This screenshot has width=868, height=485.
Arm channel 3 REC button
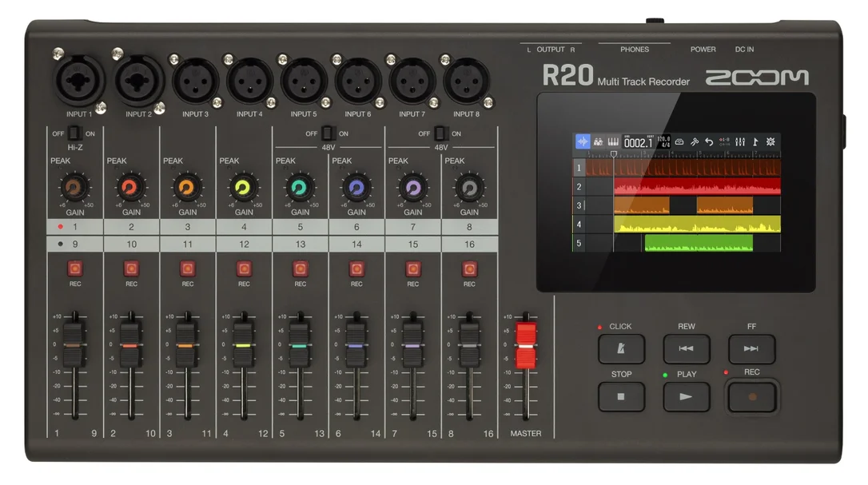click(188, 268)
